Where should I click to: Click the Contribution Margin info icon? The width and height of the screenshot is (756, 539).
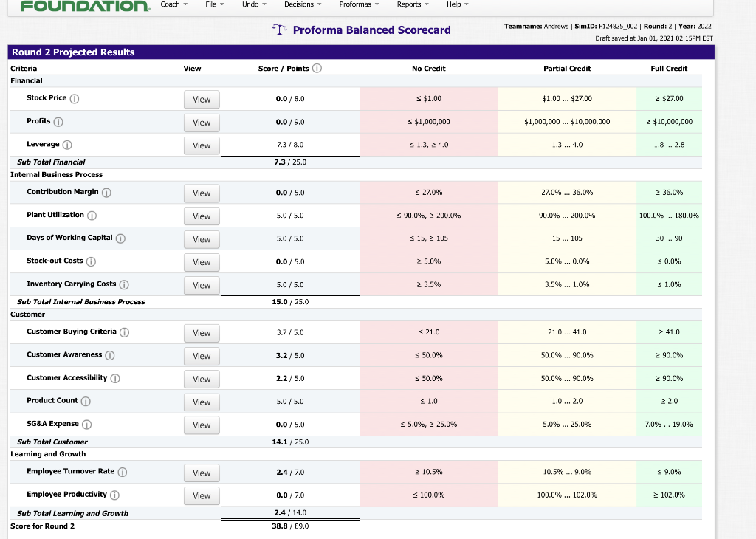click(x=106, y=191)
